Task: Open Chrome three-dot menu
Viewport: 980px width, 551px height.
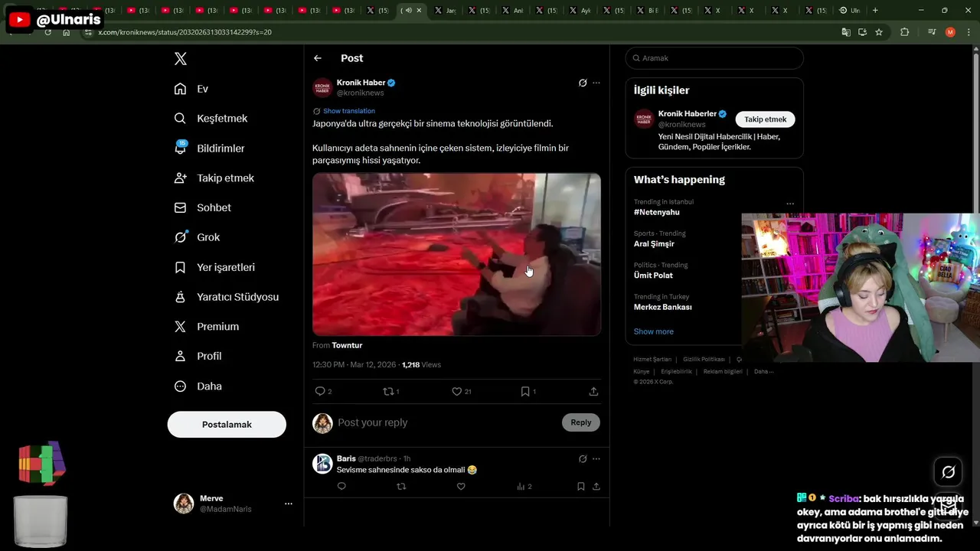Action: (969, 32)
